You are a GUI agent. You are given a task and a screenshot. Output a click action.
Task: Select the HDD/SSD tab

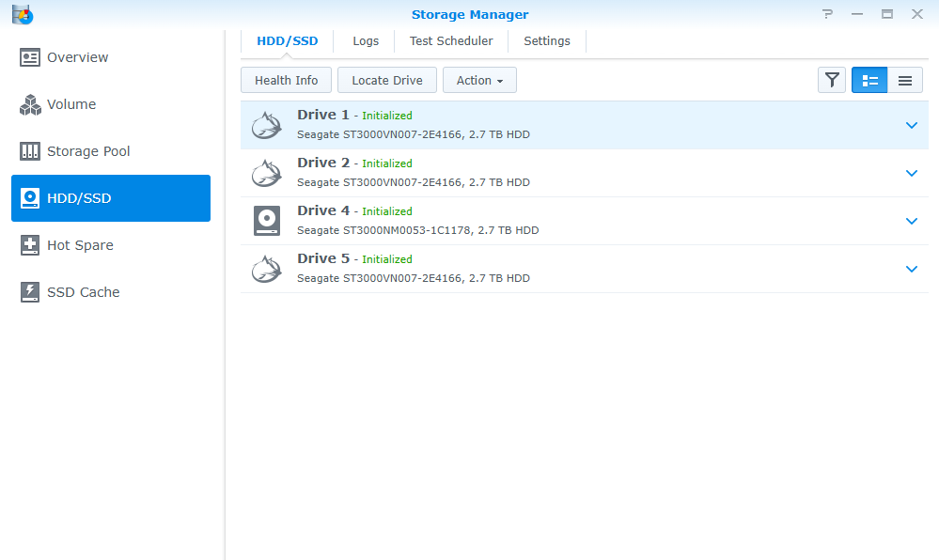point(288,41)
